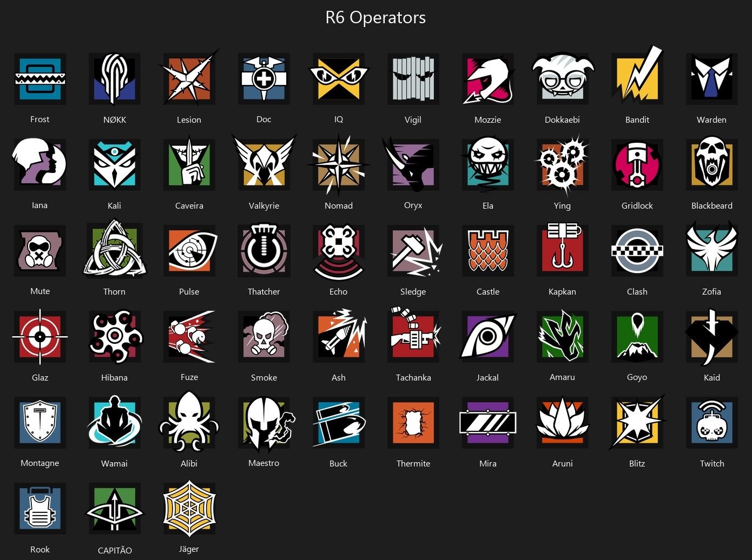Screen dimensions: 752x560
Task: Choose the Castle barricade tower icon
Action: point(488,250)
